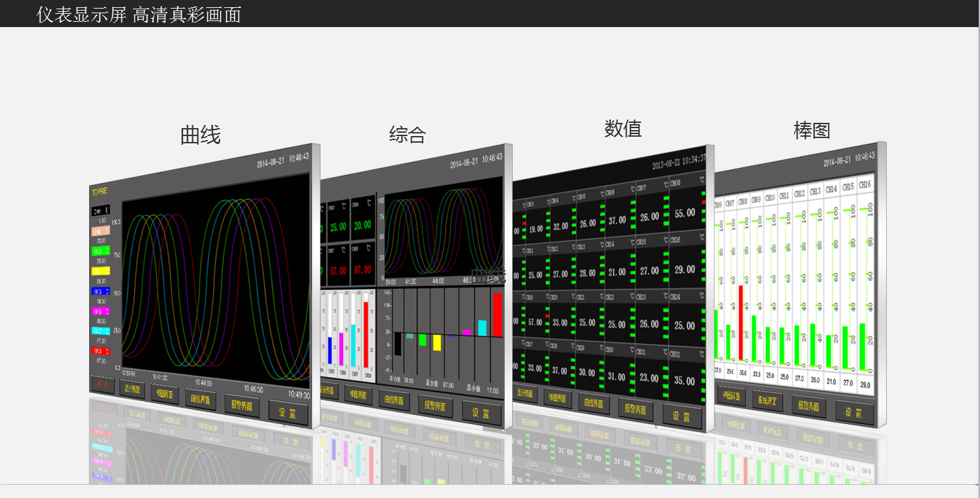Screen dimensions: 980x498
Task: Click 报警界面 button on the 曲线 screen
Action: (x=241, y=405)
